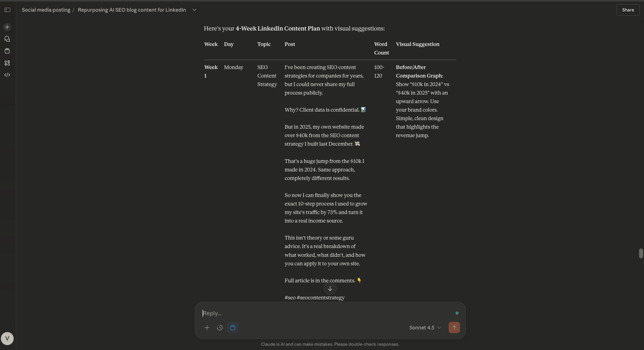The height and width of the screenshot is (350, 644).
Task: Click the scroll-to-bottom arrow button
Action: pyautogui.click(x=330, y=289)
